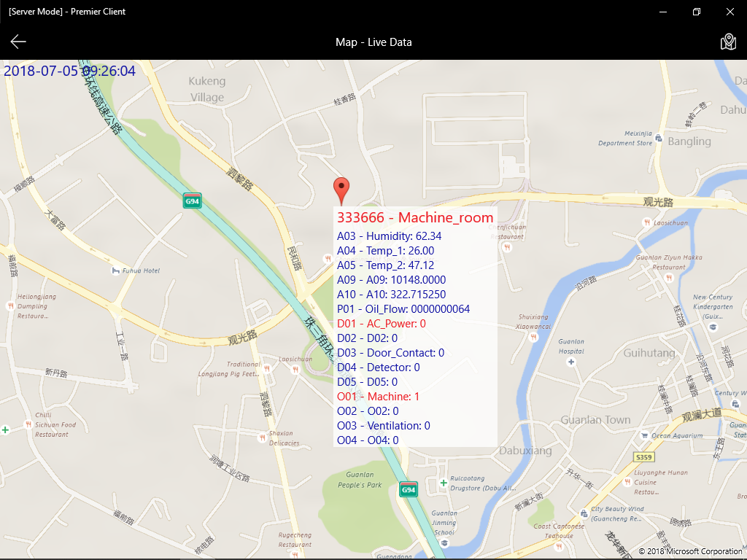Viewport: 747px width, 560px height.
Task: Click the Guanlan Hospital map icon
Action: click(x=570, y=361)
